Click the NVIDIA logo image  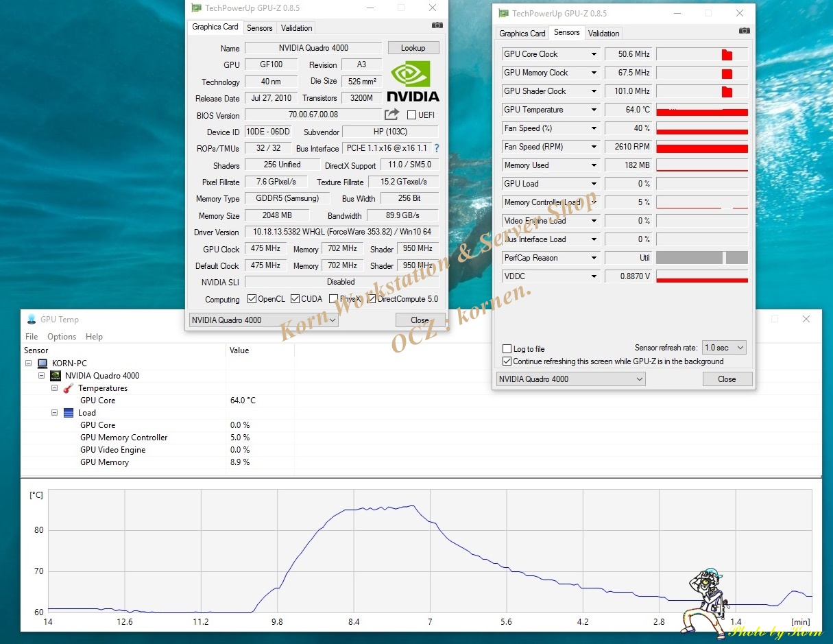(x=413, y=81)
